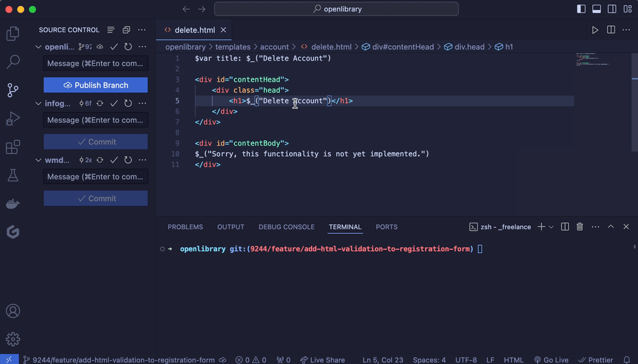The height and width of the screenshot is (364, 638).
Task: Click Commit button under infog... repository
Action: click(x=96, y=141)
